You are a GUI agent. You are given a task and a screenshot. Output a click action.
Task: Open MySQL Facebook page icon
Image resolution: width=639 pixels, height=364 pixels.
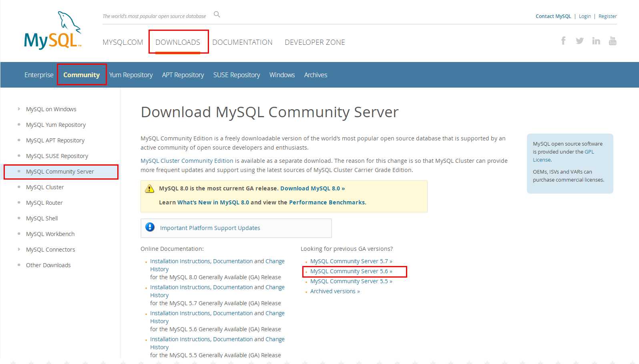[563, 40]
